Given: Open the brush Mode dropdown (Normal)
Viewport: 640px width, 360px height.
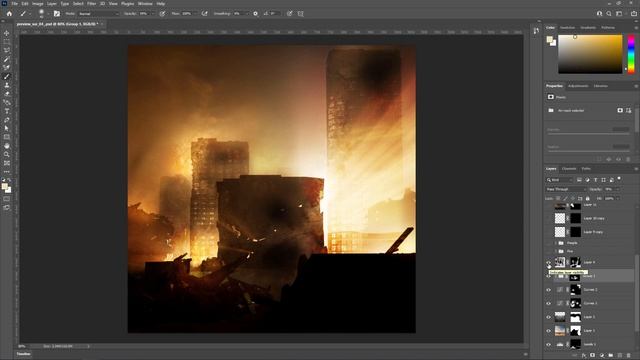Looking at the screenshot, I should click(98, 13).
